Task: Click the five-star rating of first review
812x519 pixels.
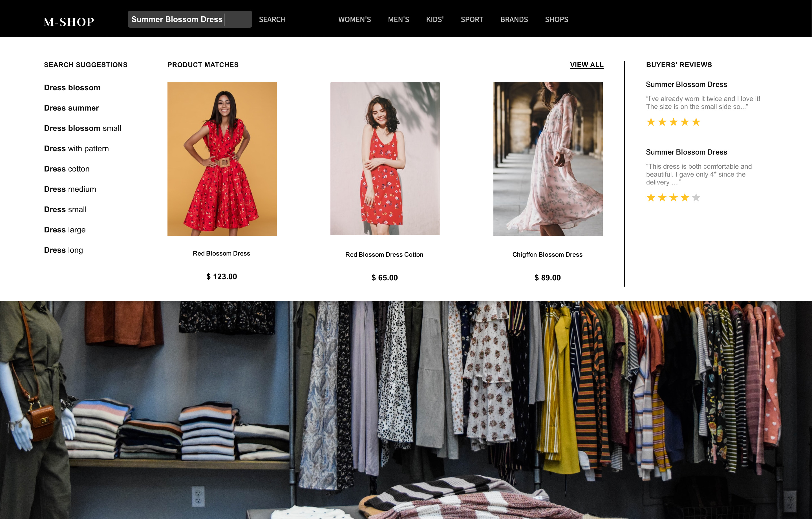Action: (x=673, y=122)
